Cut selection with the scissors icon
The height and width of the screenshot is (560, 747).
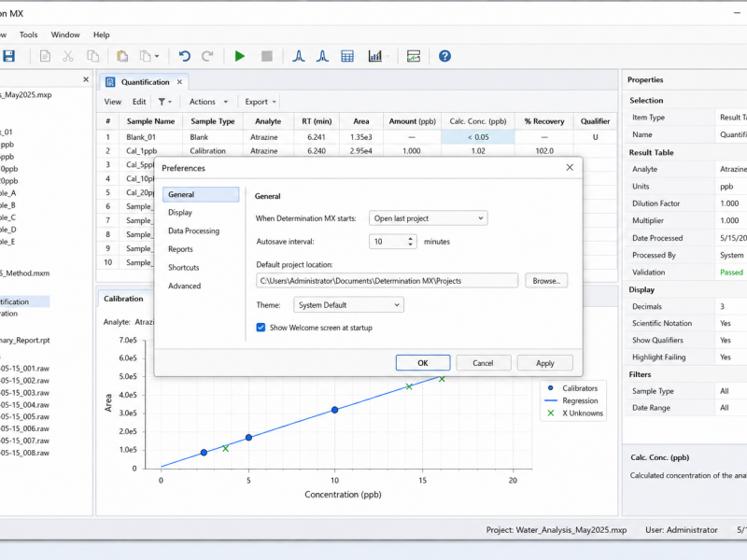[x=68, y=56]
